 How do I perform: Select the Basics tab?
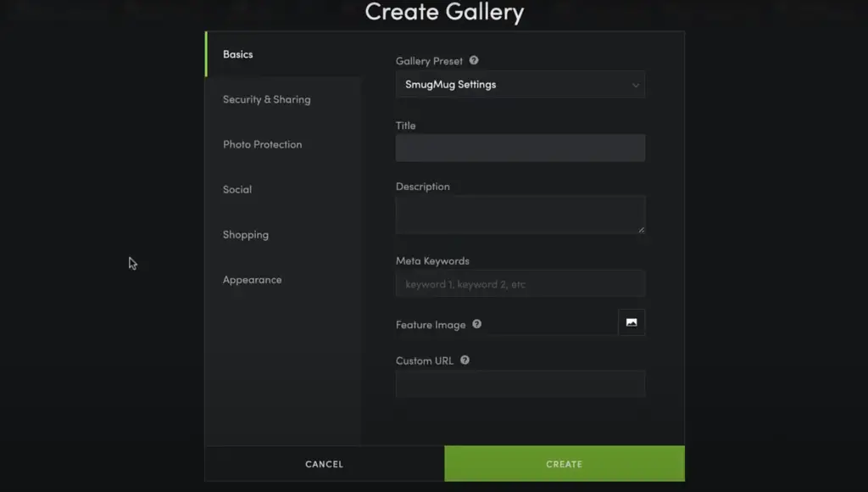(x=238, y=54)
